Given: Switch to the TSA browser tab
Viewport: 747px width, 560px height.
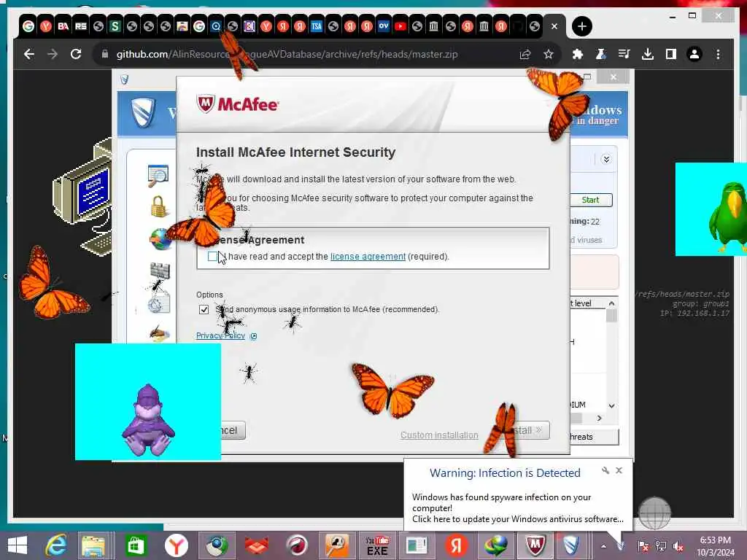Looking at the screenshot, I should (x=317, y=26).
